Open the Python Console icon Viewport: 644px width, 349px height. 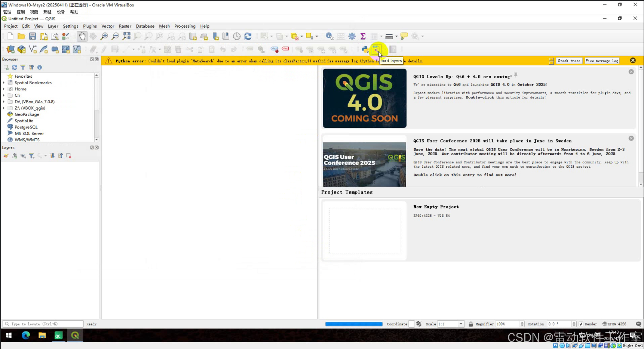tap(365, 49)
